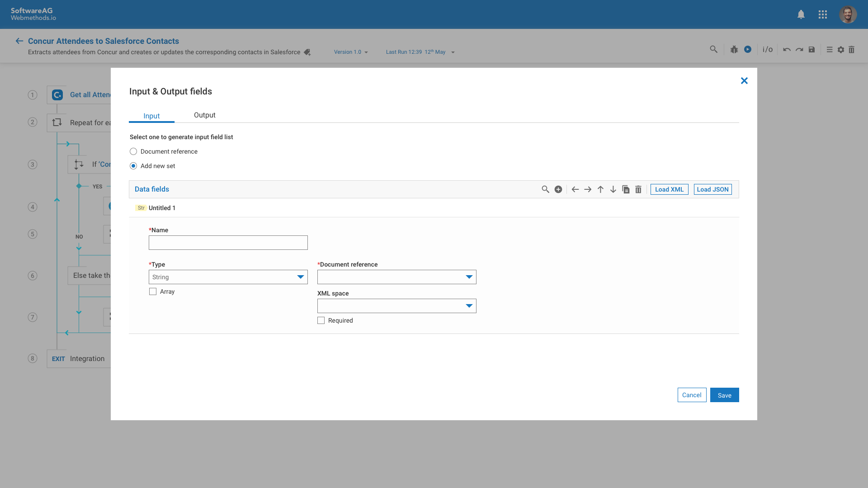The width and height of the screenshot is (868, 488).
Task: Move the field left with the left arrow
Action: click(575, 189)
